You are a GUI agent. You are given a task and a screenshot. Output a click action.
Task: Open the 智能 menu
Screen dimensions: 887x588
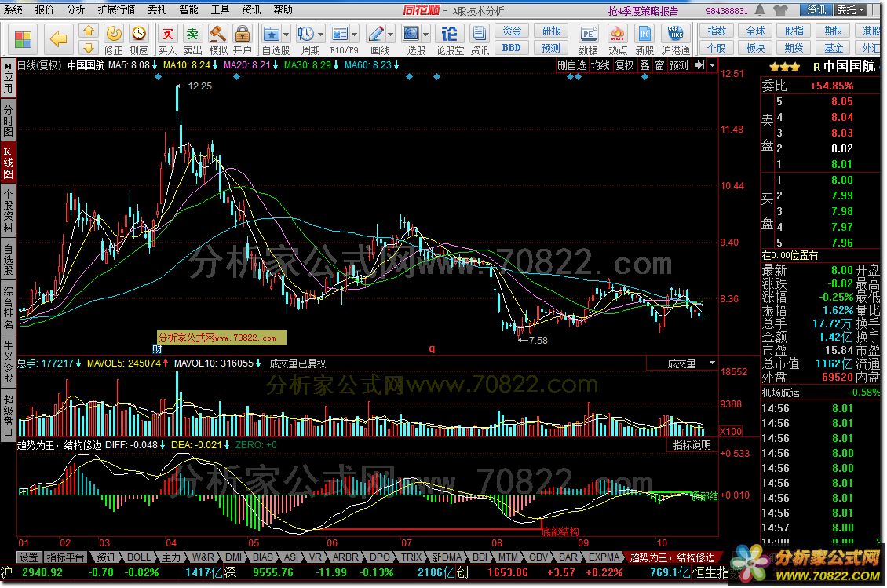pyautogui.click(x=188, y=9)
